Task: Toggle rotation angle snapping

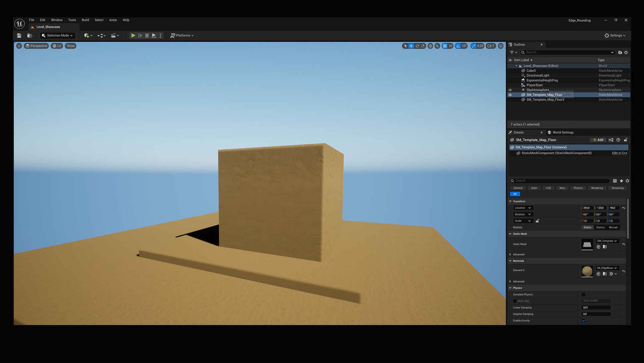Action: coord(458,46)
